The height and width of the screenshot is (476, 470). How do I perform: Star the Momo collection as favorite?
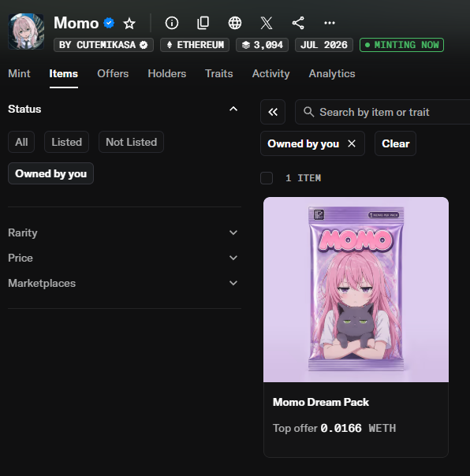129,24
